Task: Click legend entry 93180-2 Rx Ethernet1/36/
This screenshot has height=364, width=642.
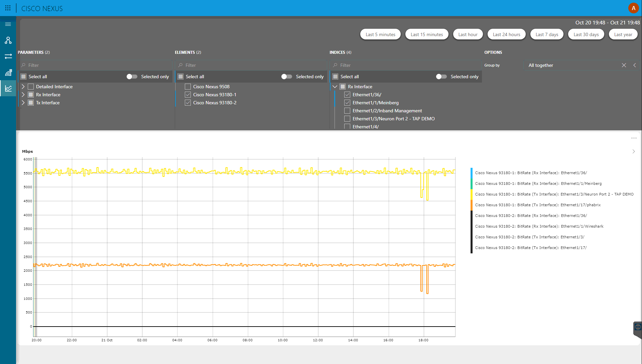Action: pyautogui.click(x=531, y=216)
